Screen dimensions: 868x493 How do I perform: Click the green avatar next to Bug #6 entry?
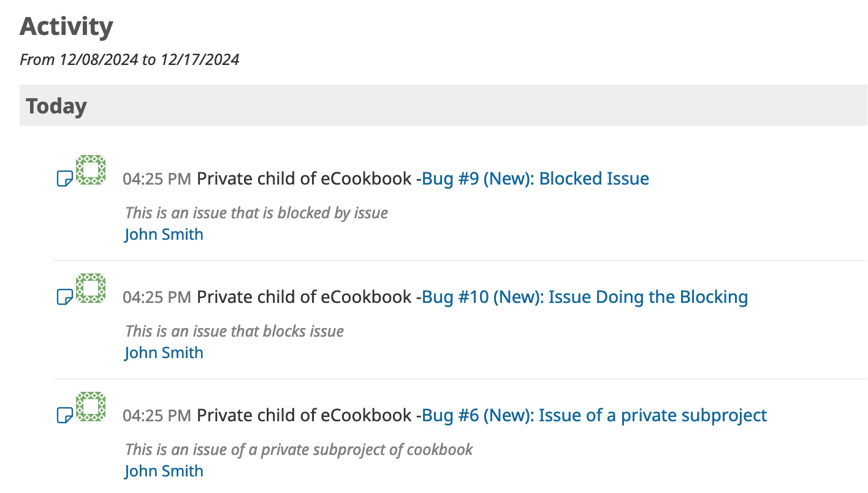click(91, 407)
